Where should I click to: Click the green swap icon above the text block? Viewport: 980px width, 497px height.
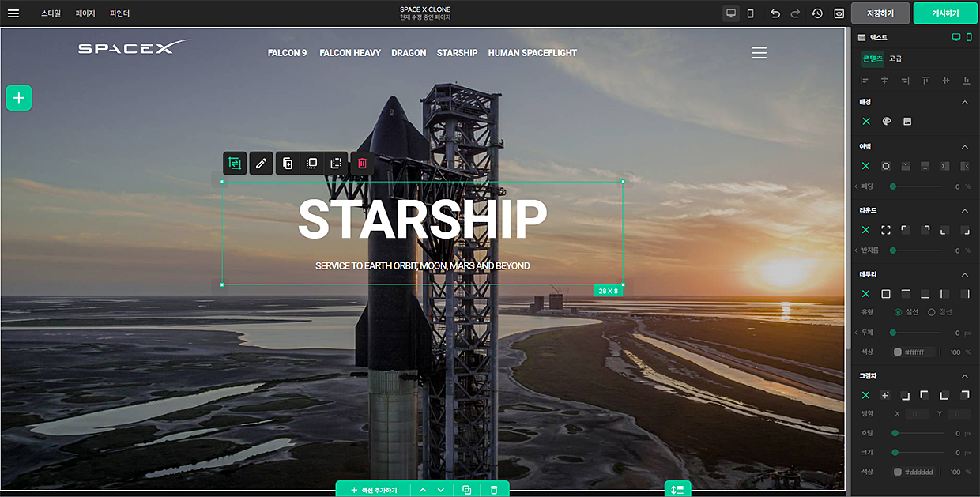click(235, 164)
